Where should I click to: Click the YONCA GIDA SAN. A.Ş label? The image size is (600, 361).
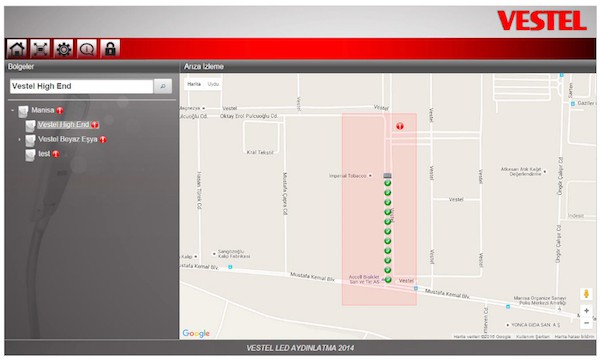pyautogui.click(x=535, y=325)
